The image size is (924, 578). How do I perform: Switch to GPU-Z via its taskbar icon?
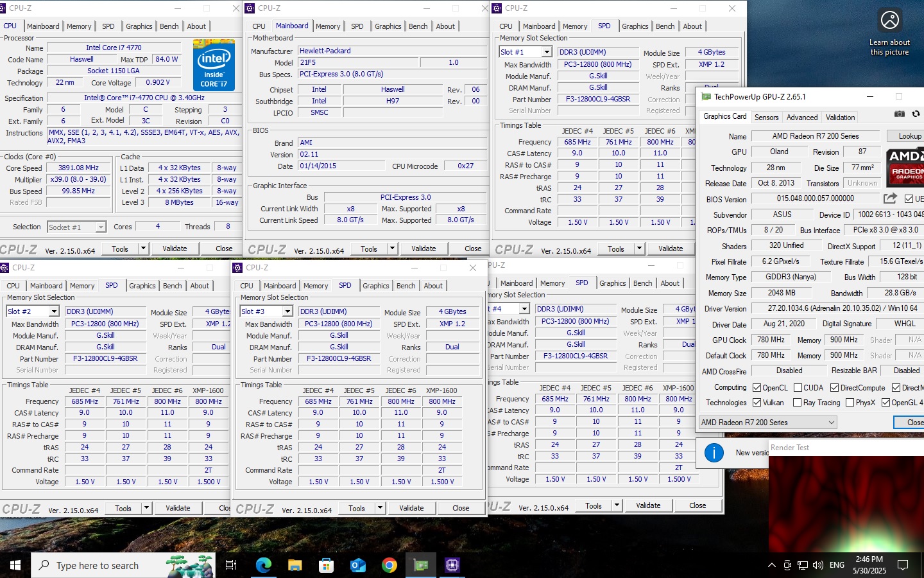tap(420, 565)
